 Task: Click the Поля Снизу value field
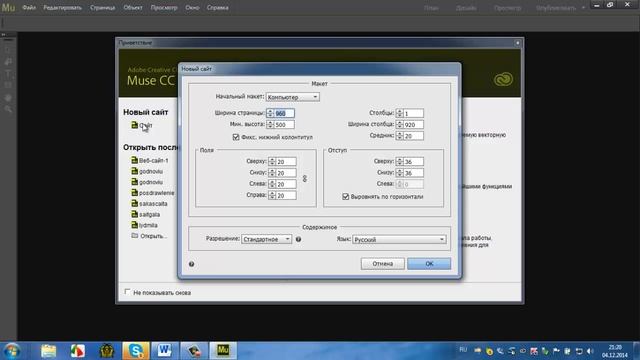pyautogui.click(x=286, y=173)
